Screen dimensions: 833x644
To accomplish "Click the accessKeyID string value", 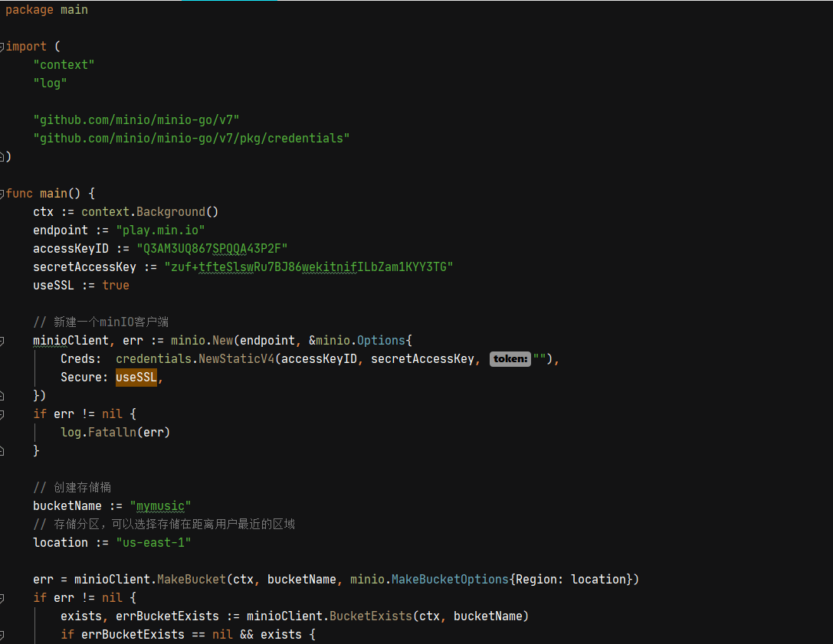I will (212, 248).
